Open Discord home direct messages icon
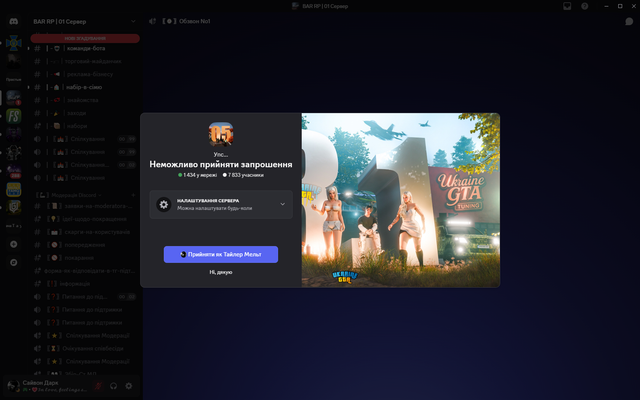Image resolution: width=640 pixels, height=400 pixels. tap(13, 21)
